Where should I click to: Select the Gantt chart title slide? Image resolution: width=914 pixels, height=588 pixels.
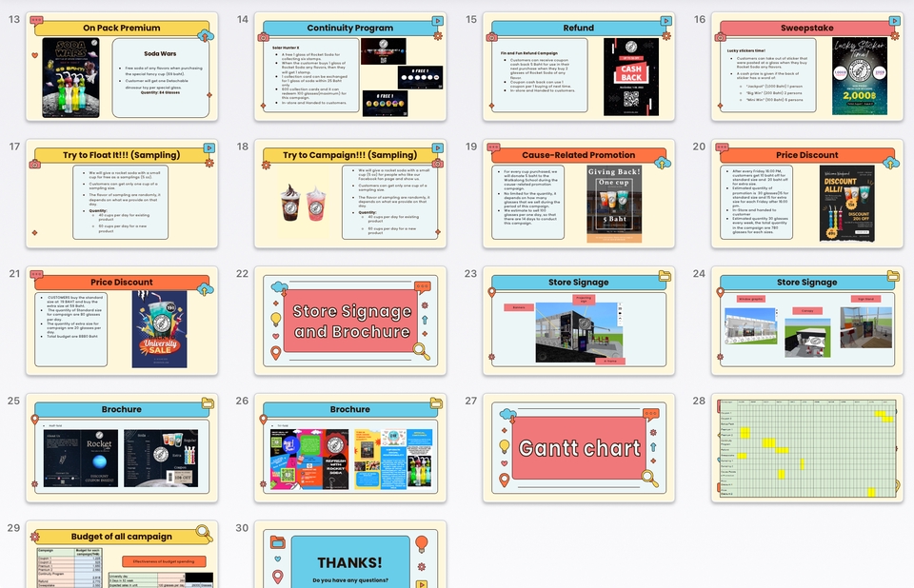coord(579,447)
